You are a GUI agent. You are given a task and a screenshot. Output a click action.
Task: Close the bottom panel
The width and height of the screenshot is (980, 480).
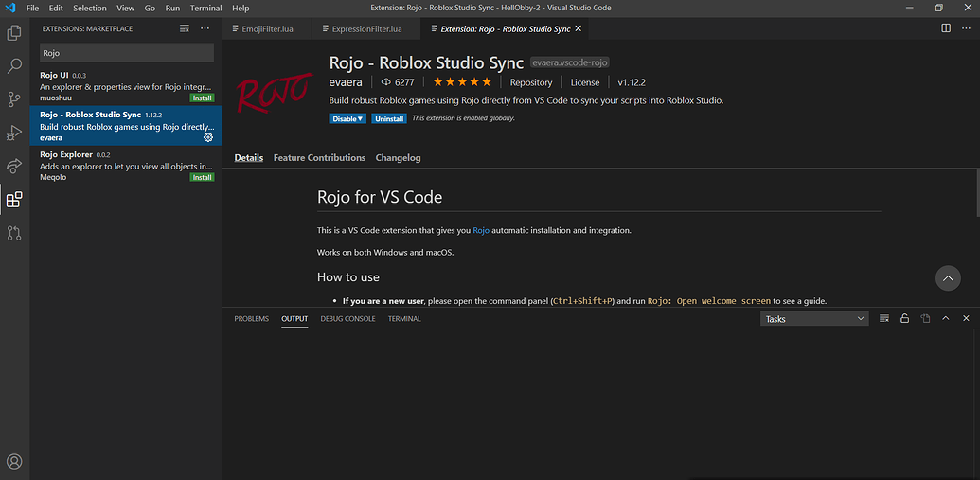coord(966,318)
